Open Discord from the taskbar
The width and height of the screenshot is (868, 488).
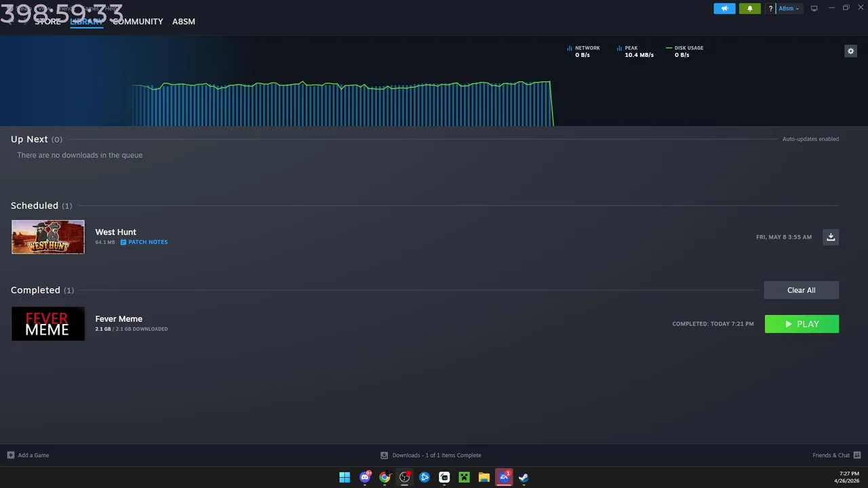[x=365, y=477]
